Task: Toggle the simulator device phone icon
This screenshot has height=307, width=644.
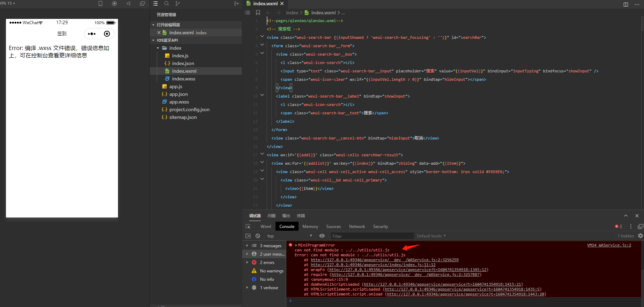Action: tap(100, 3)
